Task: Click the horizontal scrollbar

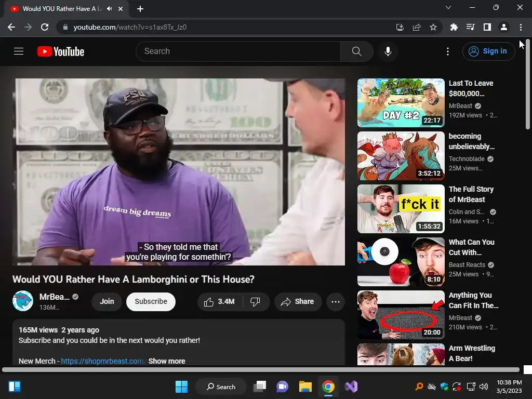Action: click(x=261, y=369)
